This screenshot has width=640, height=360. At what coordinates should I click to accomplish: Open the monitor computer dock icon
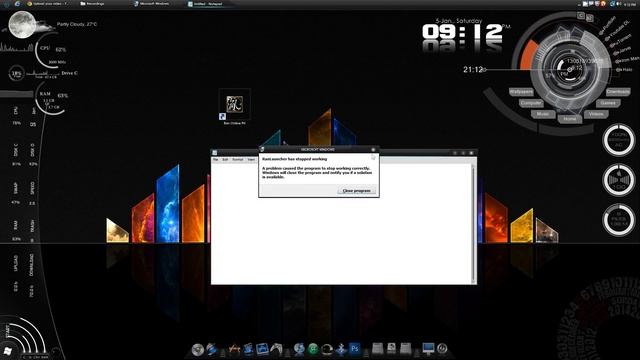click(x=428, y=349)
